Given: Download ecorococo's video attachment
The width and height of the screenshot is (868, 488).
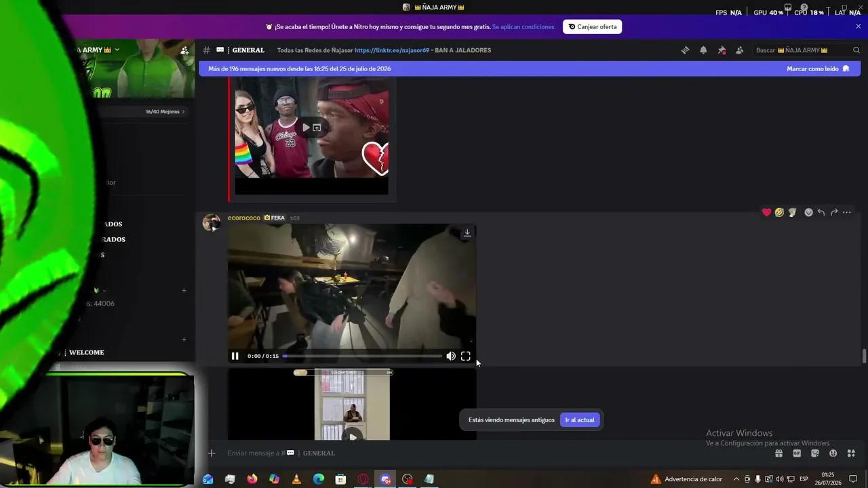Looking at the screenshot, I should (x=467, y=232).
